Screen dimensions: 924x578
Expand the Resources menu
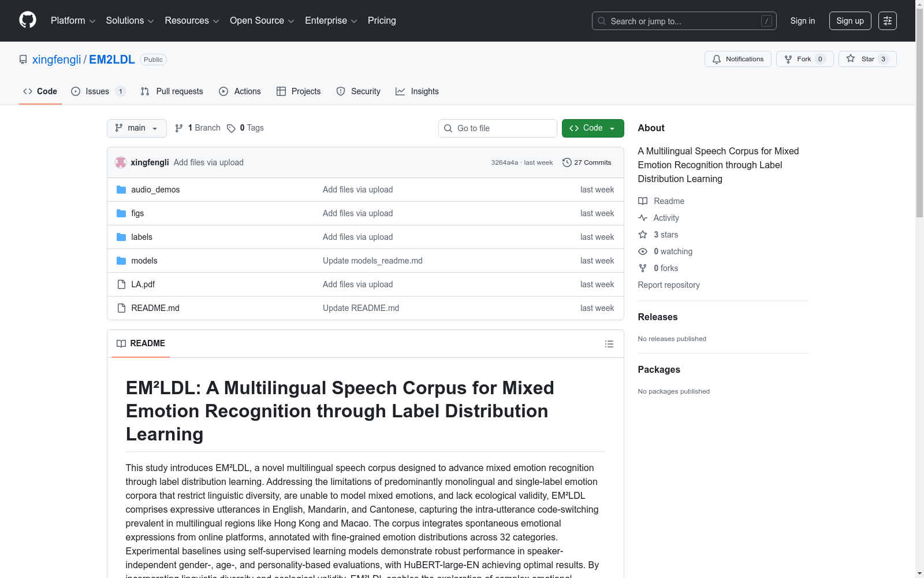192,21
